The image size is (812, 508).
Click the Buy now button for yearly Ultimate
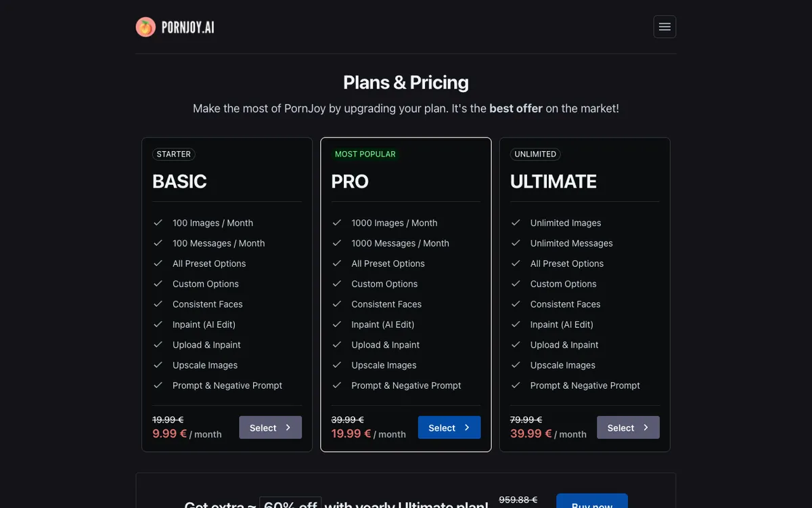pyautogui.click(x=592, y=501)
